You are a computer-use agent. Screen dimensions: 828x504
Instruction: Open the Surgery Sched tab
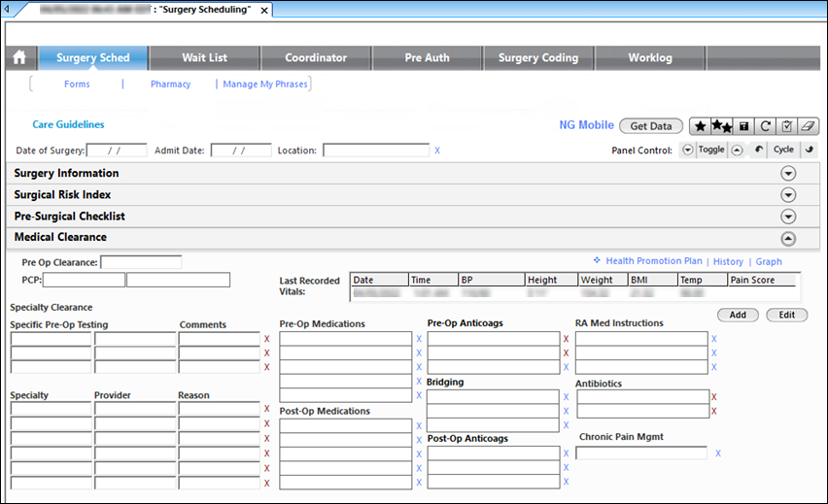[93, 57]
